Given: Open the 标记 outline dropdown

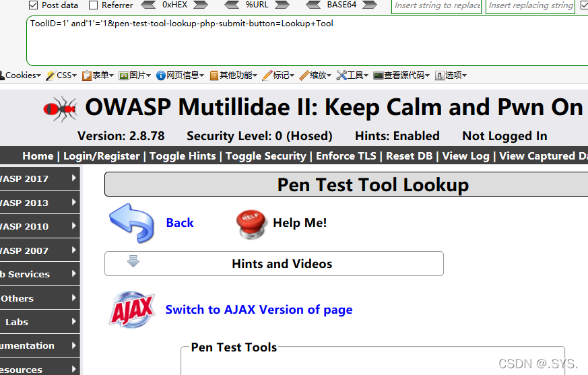Looking at the screenshot, I should 278,75.
